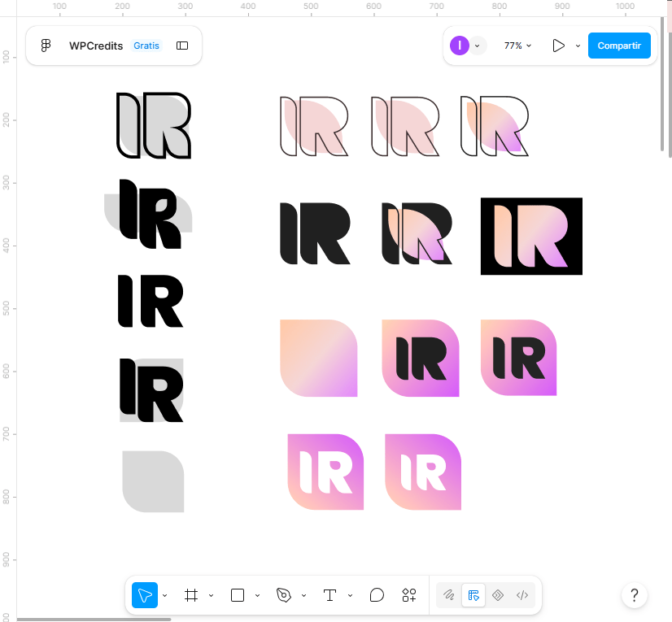The height and width of the screenshot is (622, 672).
Task: Click the purple user avatar
Action: pyautogui.click(x=460, y=46)
